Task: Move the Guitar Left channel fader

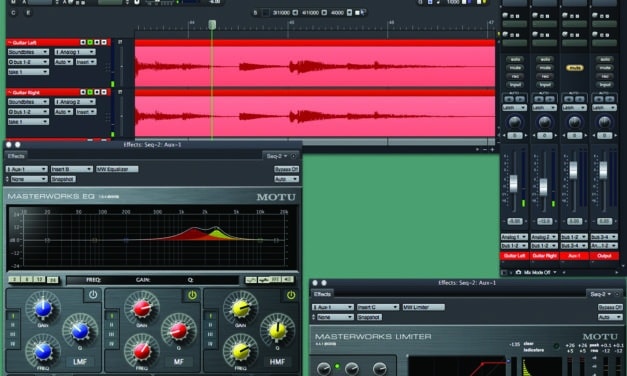Action: (x=513, y=184)
